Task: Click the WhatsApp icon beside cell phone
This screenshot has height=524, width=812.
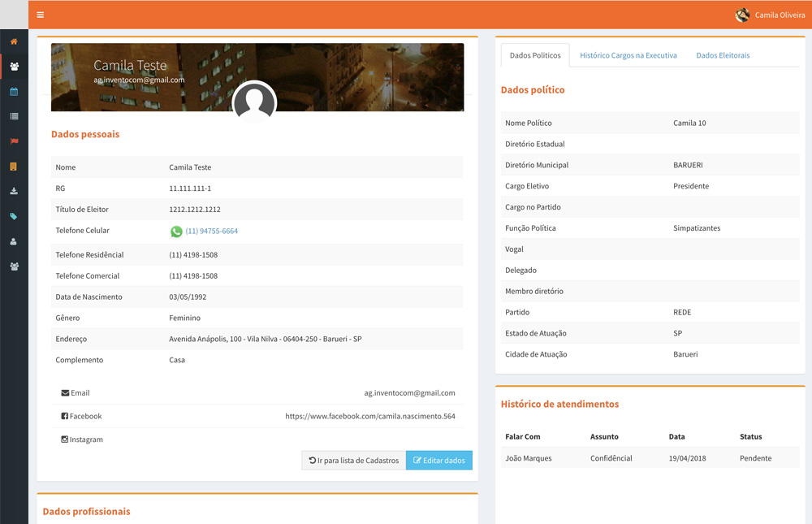Action: [x=176, y=232]
